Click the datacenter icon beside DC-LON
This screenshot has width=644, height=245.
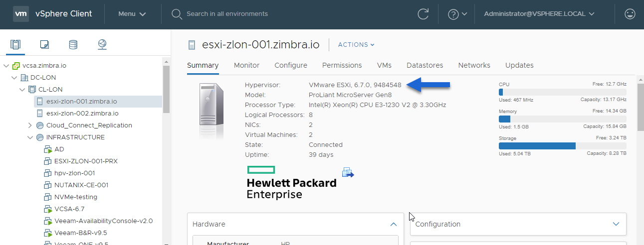(24, 78)
